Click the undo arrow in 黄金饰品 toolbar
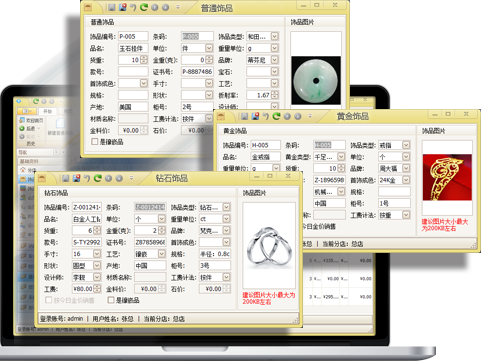Viewport: 482px width, 361px height. [x=266, y=116]
